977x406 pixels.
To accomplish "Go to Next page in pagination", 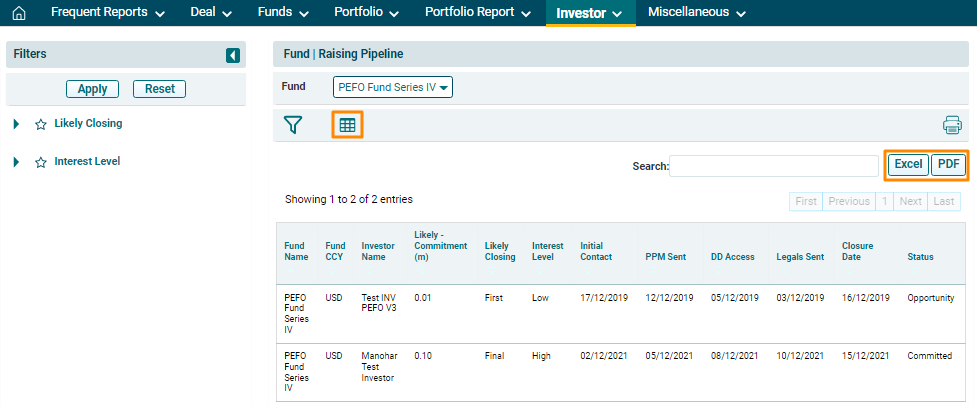I will 910,201.
